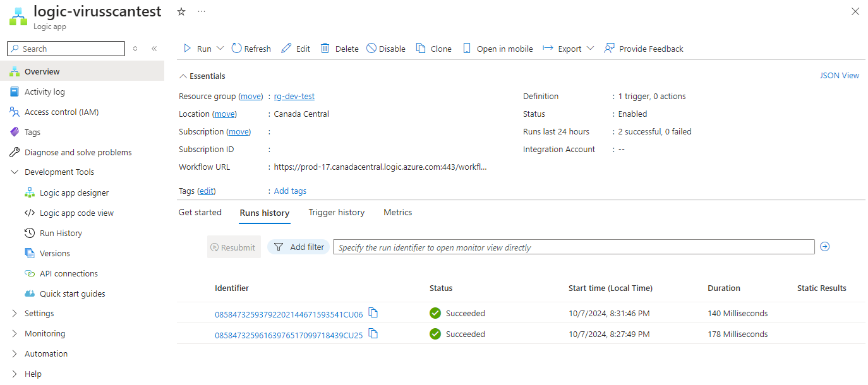Click the Versions icon in sidebar
Screen dimensions: 868x385
pyautogui.click(x=30, y=253)
